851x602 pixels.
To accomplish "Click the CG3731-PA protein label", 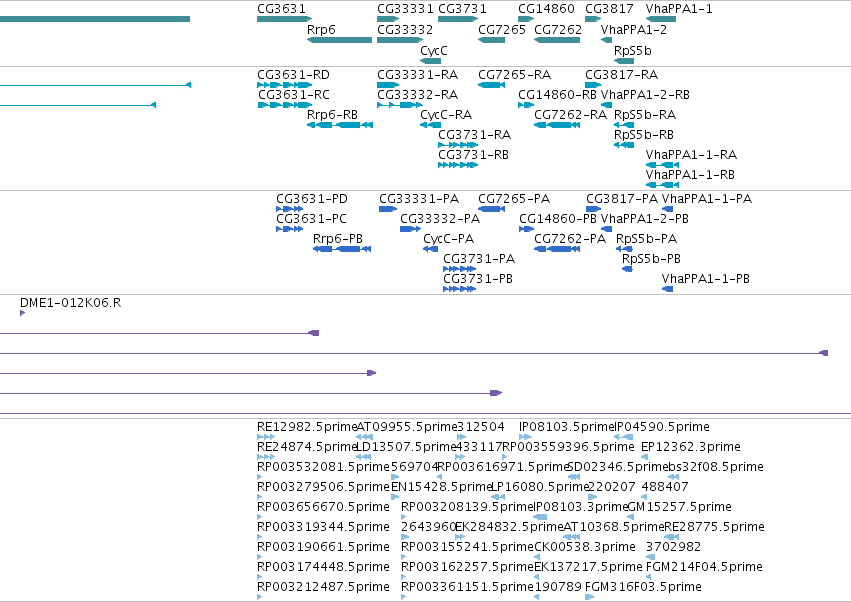I will point(479,259).
